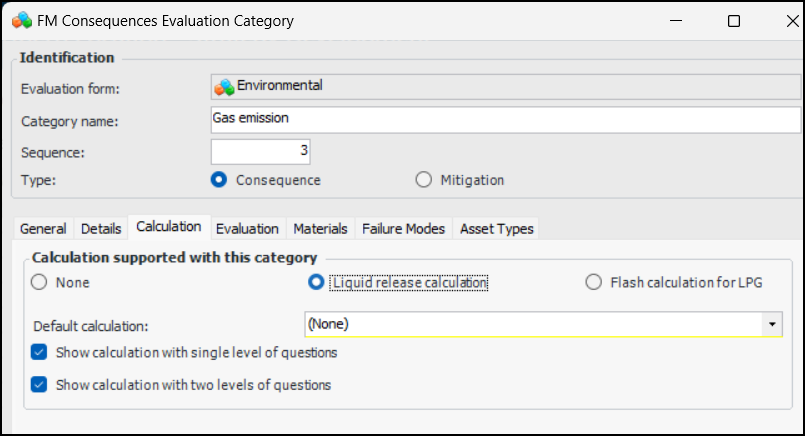Image resolution: width=805 pixels, height=436 pixels.
Task: Open the Failure Modes tab
Action: pos(403,229)
